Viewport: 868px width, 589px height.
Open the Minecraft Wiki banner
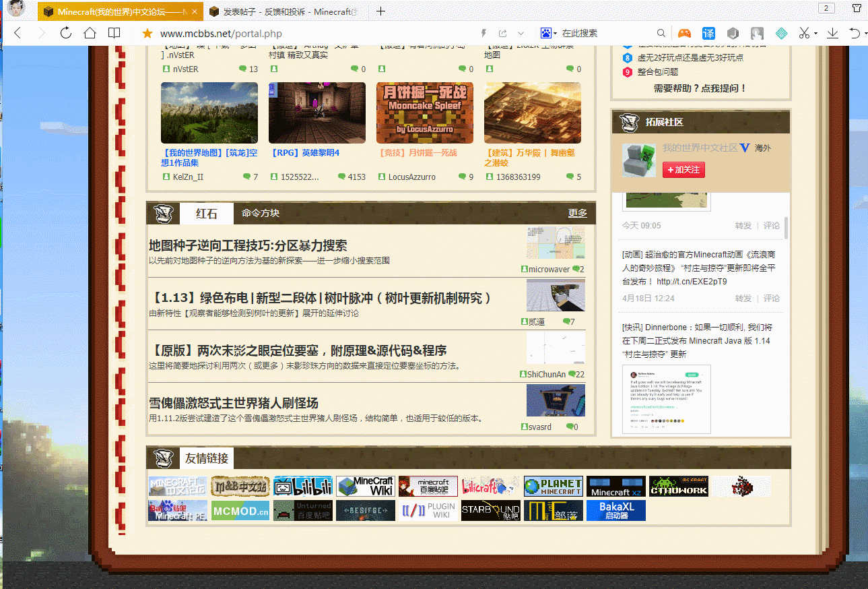tap(365, 487)
